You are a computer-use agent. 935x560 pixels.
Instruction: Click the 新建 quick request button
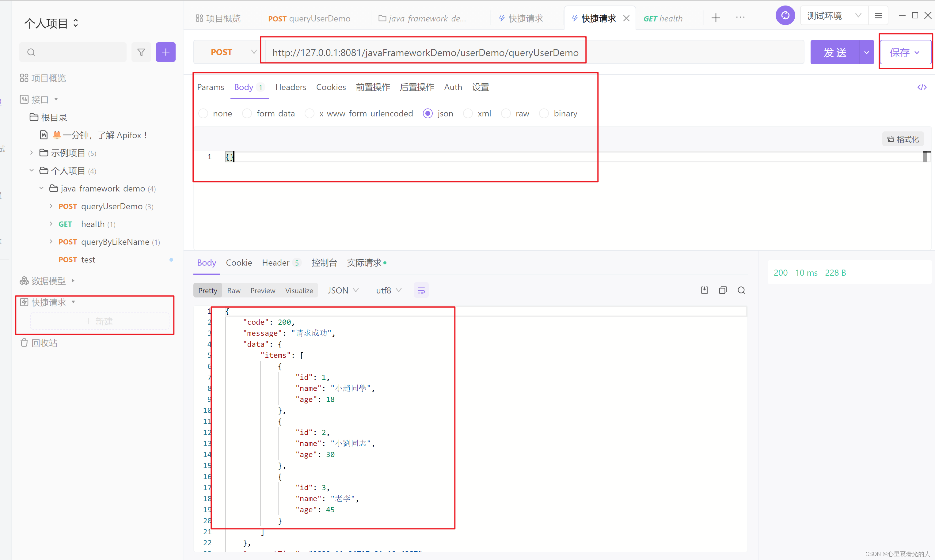click(x=100, y=321)
